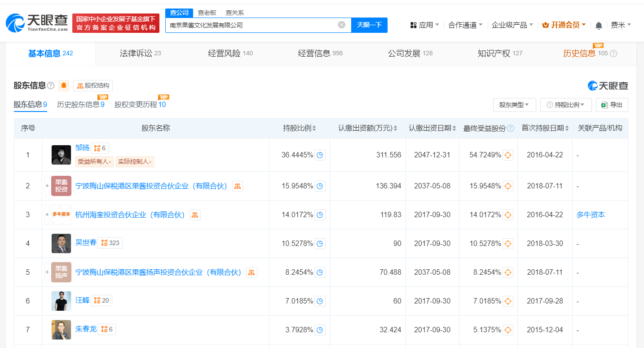This screenshot has height=348, width=644.
Task: Open the 多牛资本 related product link
Action: (x=591, y=215)
